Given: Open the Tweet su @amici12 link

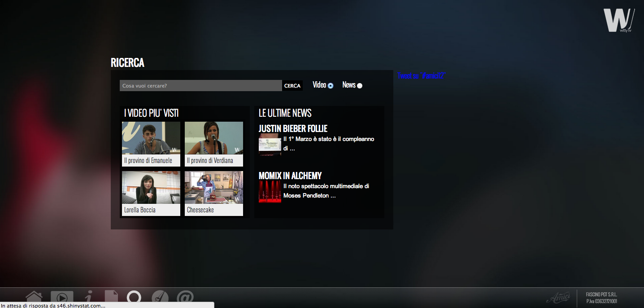Looking at the screenshot, I should click(x=421, y=76).
